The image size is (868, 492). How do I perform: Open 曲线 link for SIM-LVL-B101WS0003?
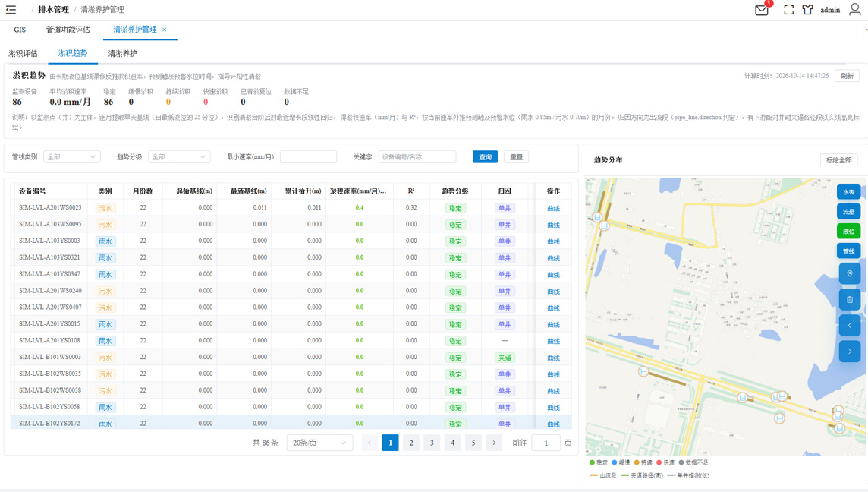(x=554, y=358)
